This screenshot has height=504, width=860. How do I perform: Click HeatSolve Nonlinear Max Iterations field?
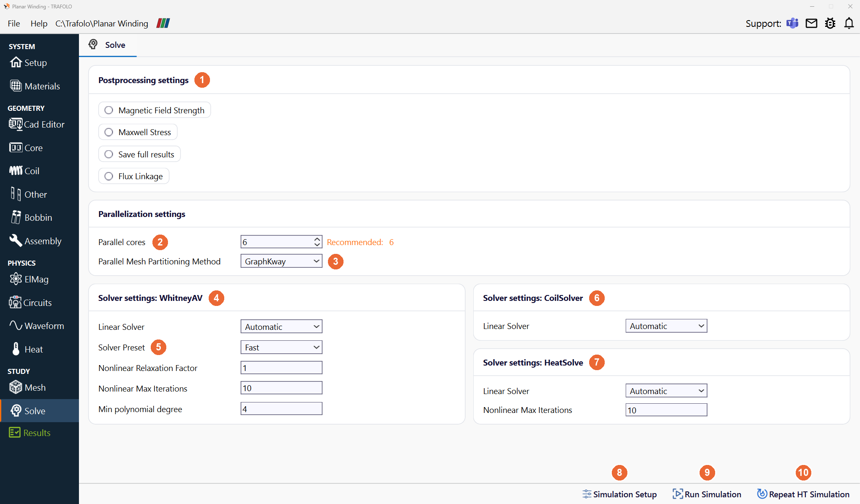[666, 410]
